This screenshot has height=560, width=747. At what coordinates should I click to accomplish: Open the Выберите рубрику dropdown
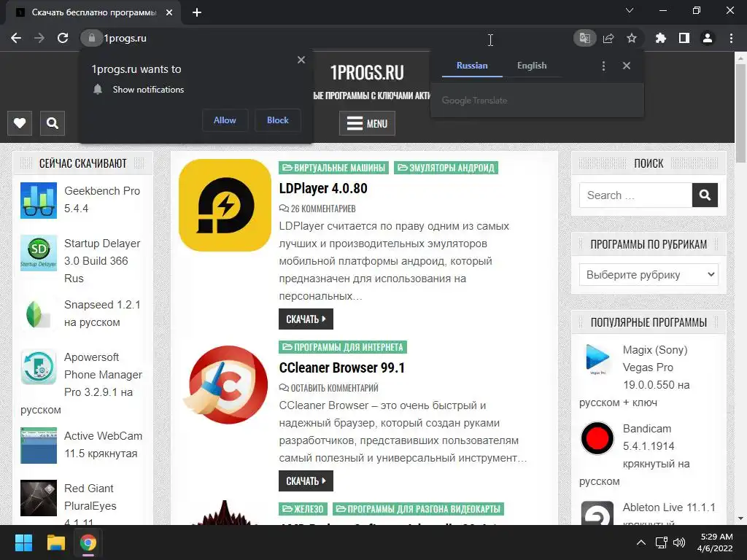click(649, 275)
